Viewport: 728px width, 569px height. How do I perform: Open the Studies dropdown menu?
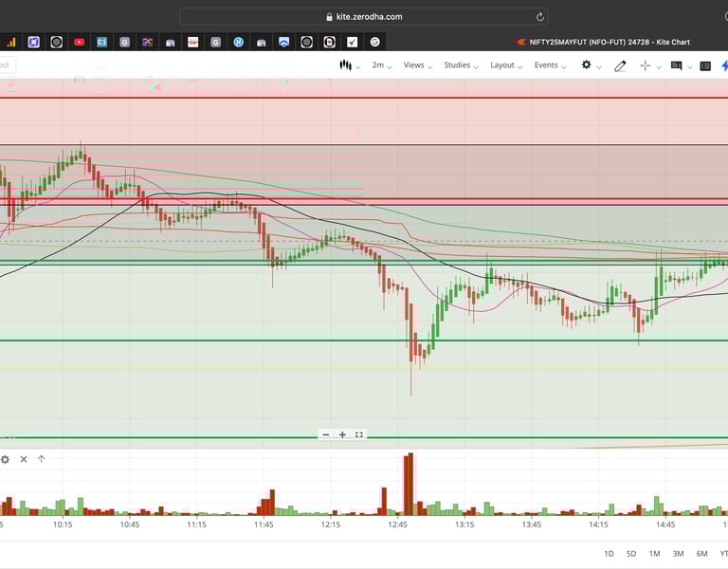[x=461, y=65]
